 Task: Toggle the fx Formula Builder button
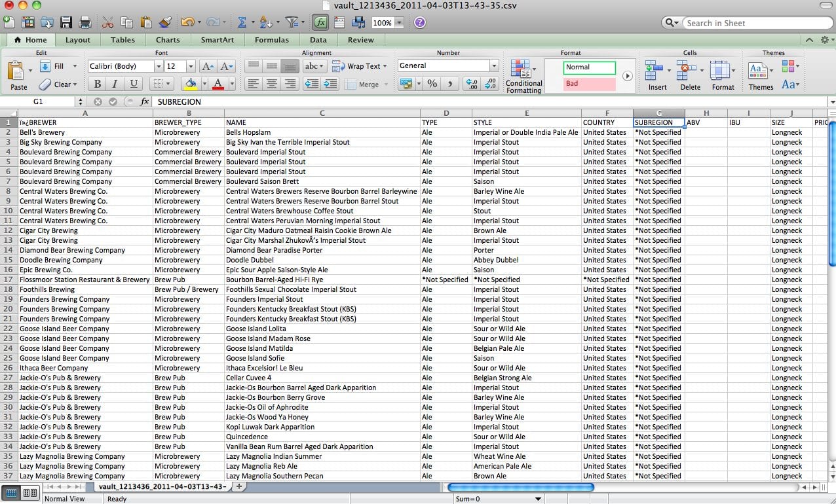point(320,22)
